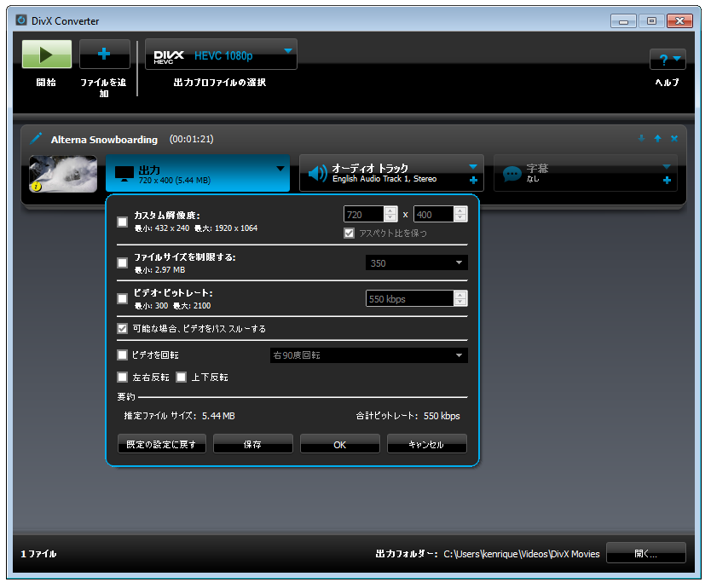Click the yellow info badge on the thumbnail

pos(37,186)
